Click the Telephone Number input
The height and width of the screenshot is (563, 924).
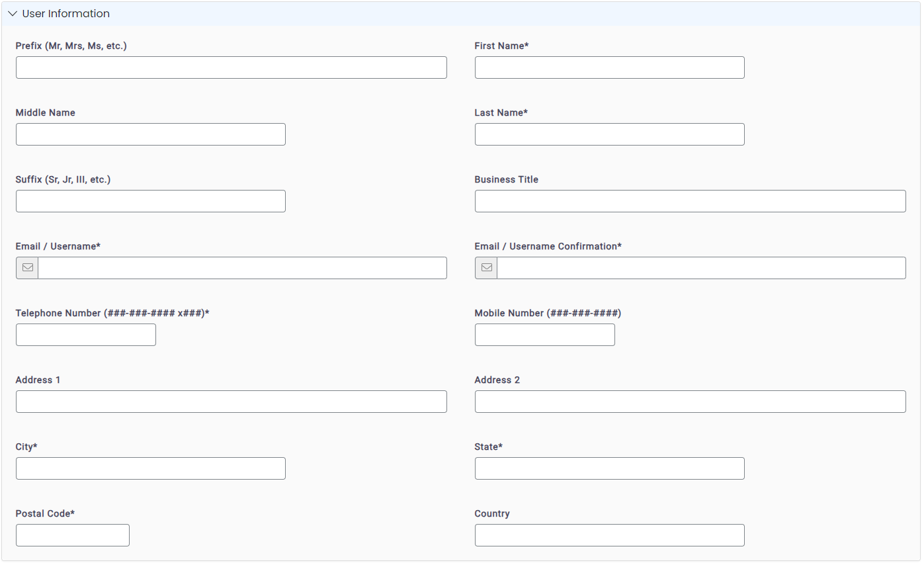85,334
